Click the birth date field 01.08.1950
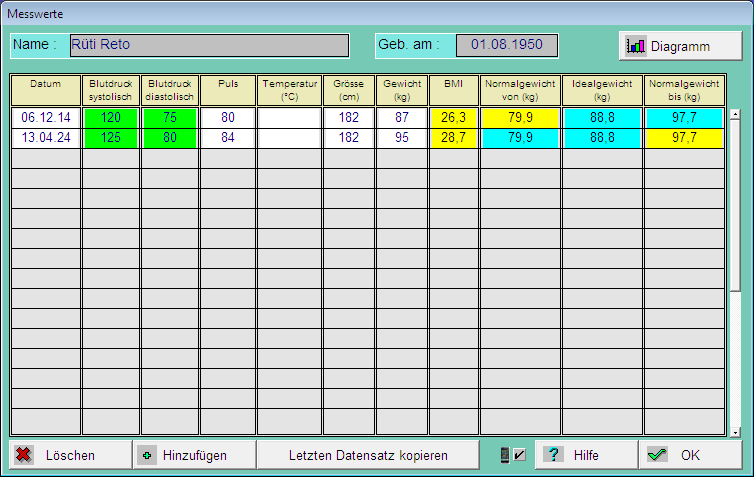 coord(506,45)
